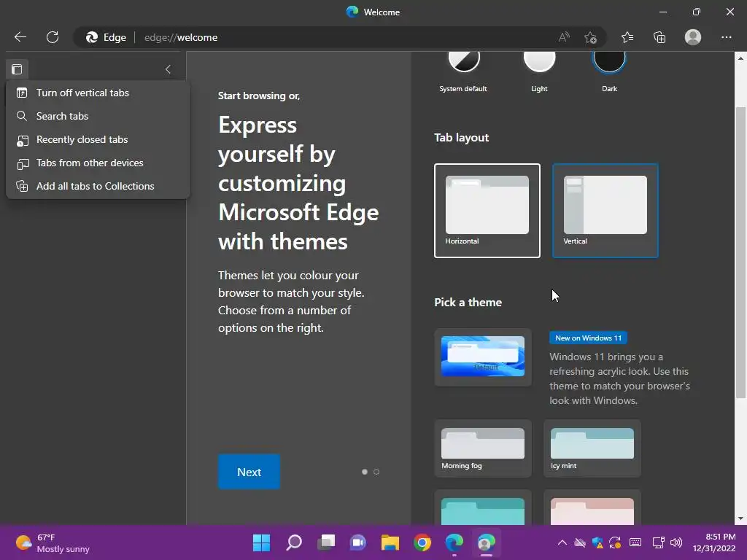The image size is (747, 560).
Task: Open Recently closed tabs
Action: (98, 139)
